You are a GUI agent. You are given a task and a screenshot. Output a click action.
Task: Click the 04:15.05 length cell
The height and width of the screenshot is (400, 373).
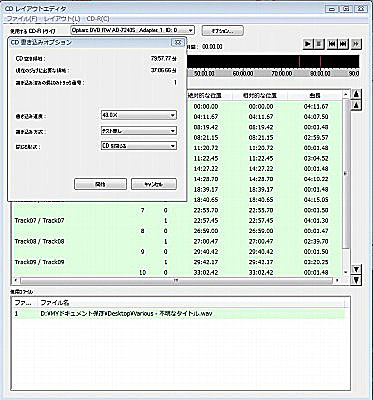(x=316, y=200)
